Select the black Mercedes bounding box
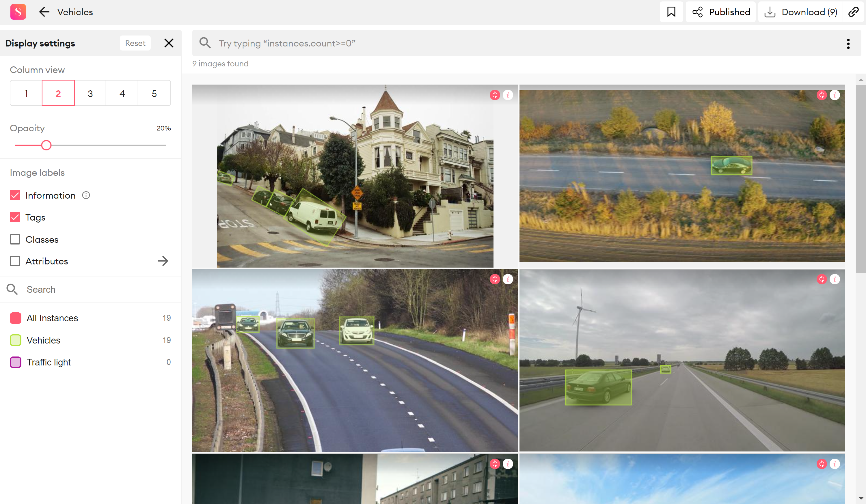866x504 pixels. point(295,333)
